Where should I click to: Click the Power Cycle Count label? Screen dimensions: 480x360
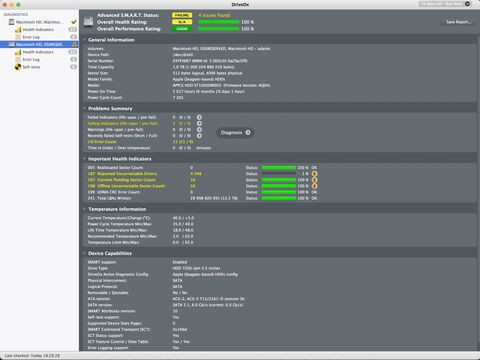point(105,98)
